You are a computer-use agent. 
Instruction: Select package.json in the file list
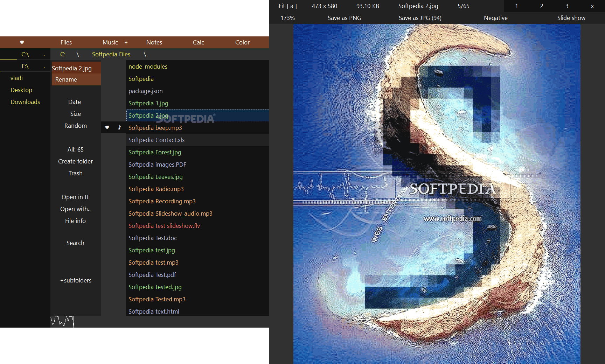pyautogui.click(x=197, y=91)
